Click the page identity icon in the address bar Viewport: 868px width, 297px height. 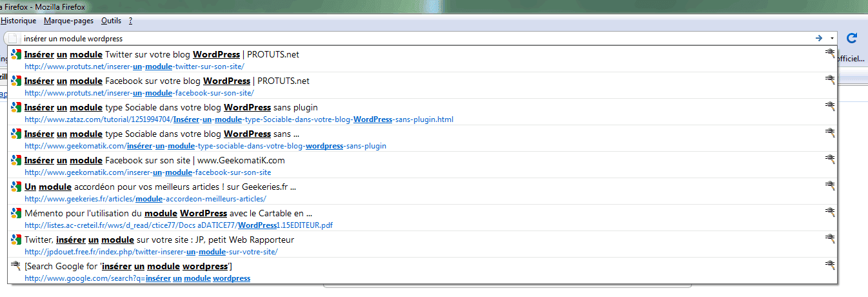pos(12,38)
